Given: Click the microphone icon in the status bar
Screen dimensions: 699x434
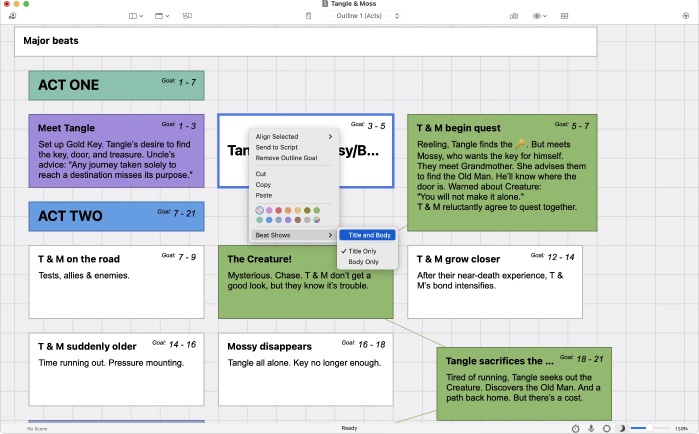Looking at the screenshot, I should tap(591, 428).
